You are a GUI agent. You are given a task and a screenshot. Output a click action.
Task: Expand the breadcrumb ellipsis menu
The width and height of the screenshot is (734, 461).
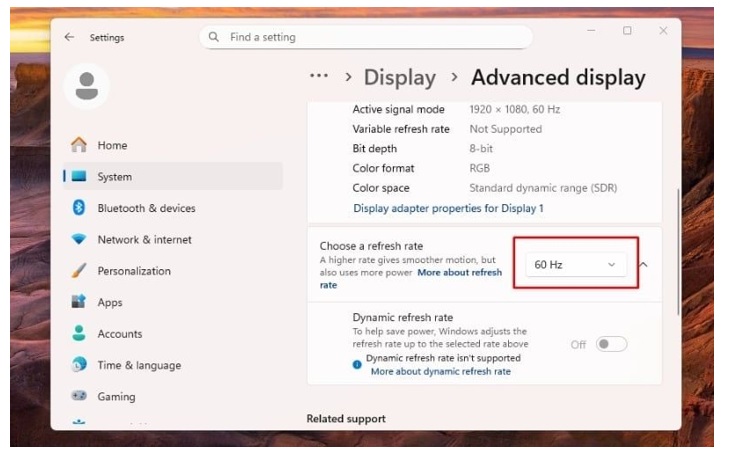coord(319,77)
